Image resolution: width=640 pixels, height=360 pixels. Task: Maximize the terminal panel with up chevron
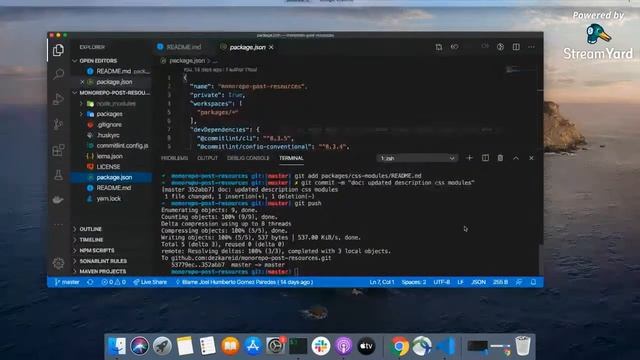[x=516, y=158]
